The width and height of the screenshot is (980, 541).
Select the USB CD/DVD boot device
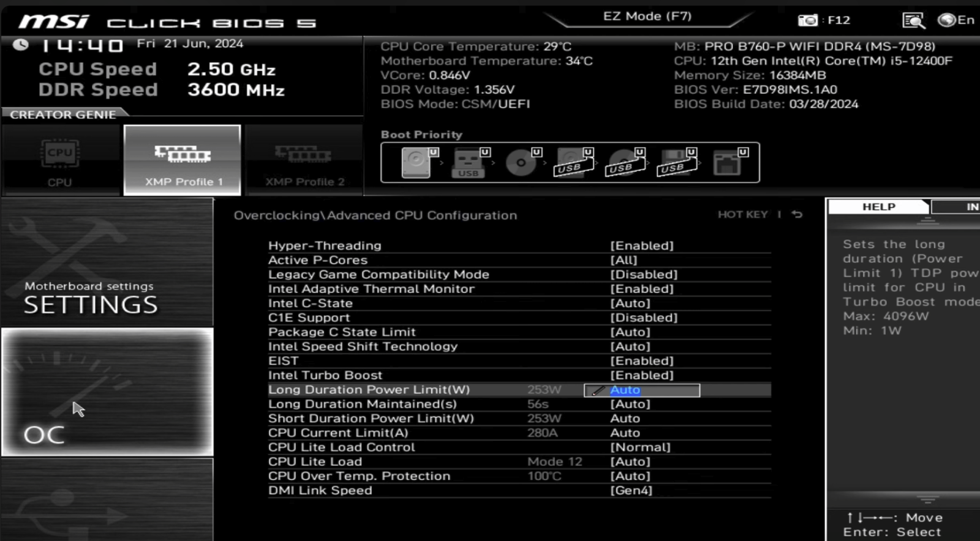tap(624, 163)
